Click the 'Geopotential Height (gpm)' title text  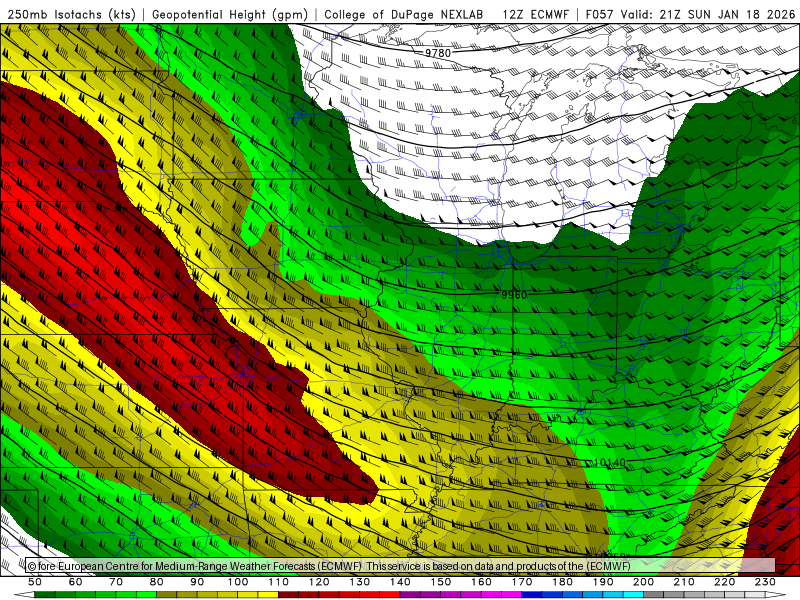230,15
